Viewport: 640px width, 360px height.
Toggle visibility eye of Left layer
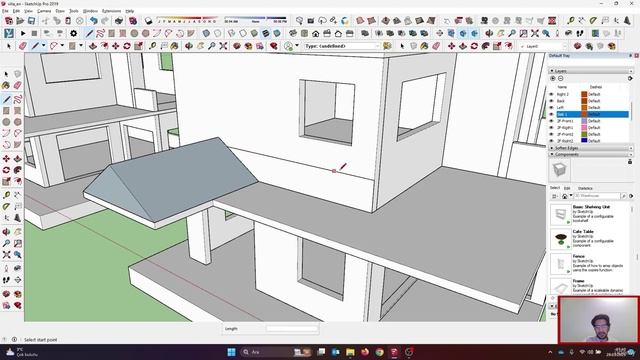click(552, 107)
